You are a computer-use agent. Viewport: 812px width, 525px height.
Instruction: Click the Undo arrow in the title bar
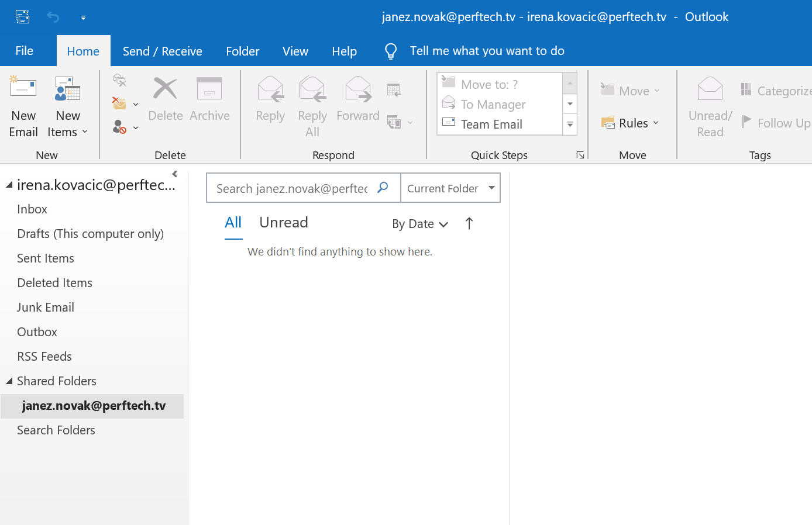(x=53, y=17)
